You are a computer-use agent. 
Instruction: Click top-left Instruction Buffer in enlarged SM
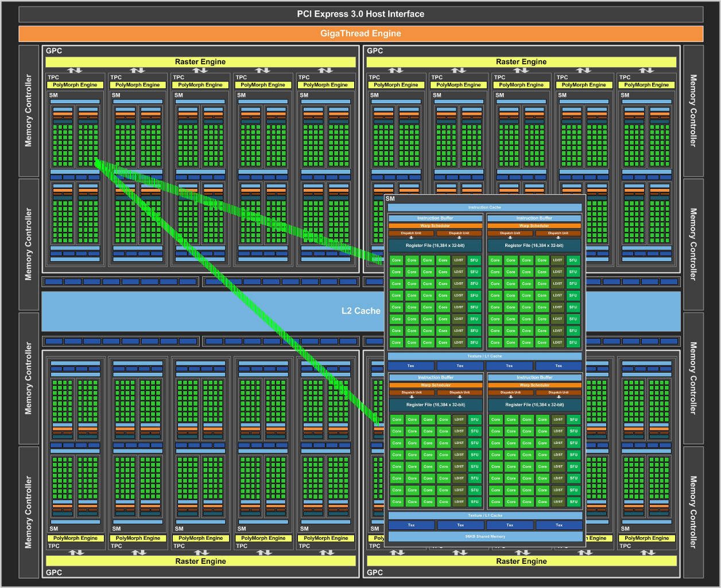[435, 218]
